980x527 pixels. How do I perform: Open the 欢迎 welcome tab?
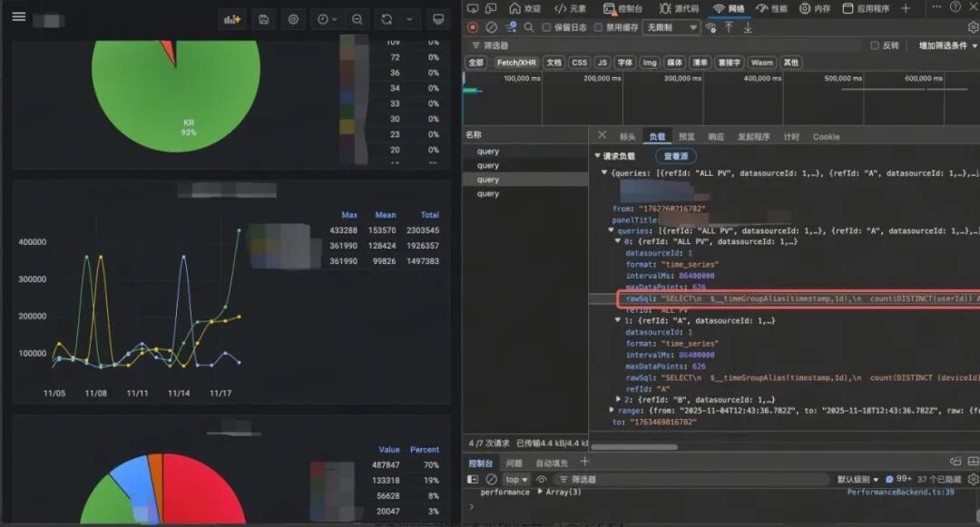click(524, 8)
